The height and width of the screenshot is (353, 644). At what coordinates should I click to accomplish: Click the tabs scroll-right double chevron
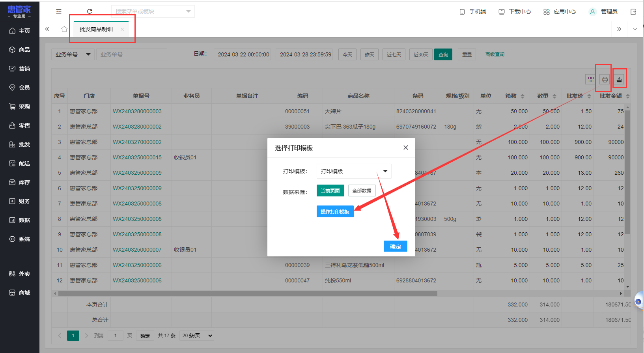[x=619, y=29]
